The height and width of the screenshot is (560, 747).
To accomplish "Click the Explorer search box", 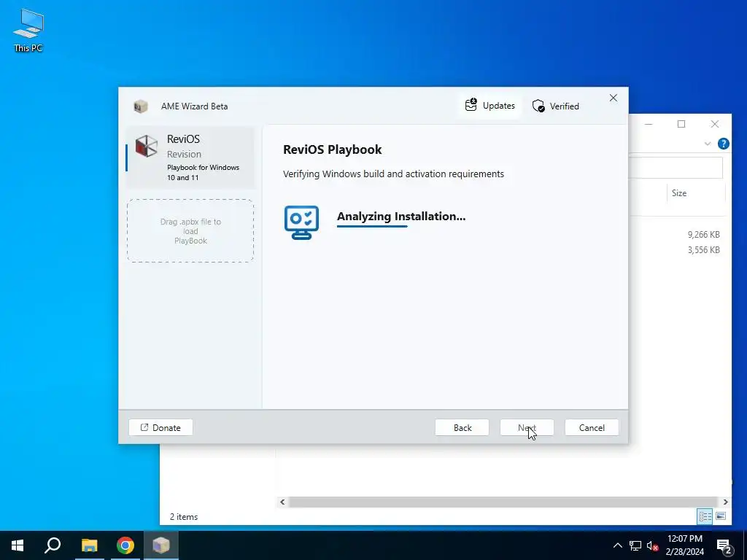I will 676,168.
